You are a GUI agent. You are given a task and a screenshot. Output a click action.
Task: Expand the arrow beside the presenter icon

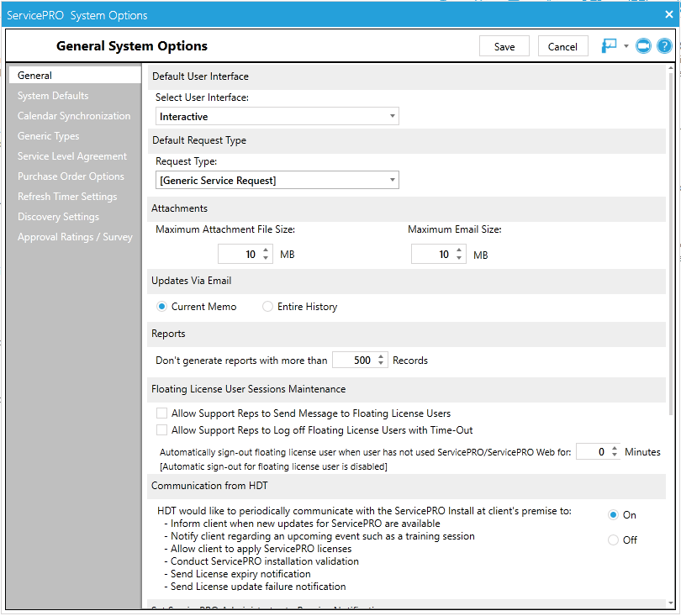point(626,45)
